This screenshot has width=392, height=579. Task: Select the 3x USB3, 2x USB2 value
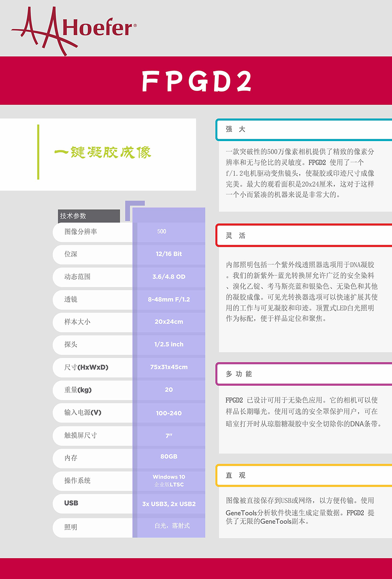[x=169, y=504]
